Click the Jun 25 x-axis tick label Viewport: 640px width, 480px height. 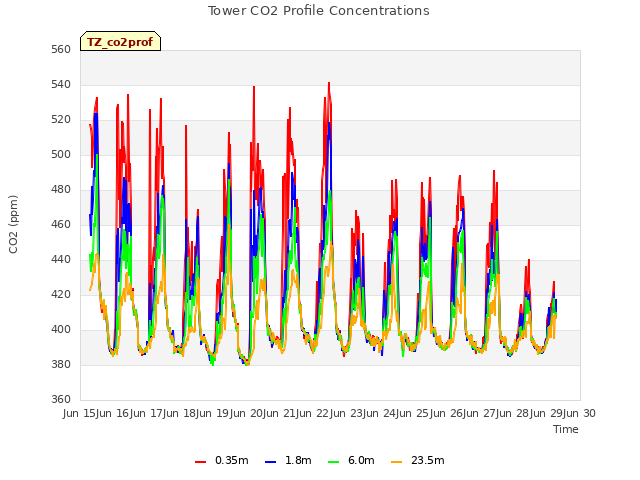pyautogui.click(x=414, y=413)
